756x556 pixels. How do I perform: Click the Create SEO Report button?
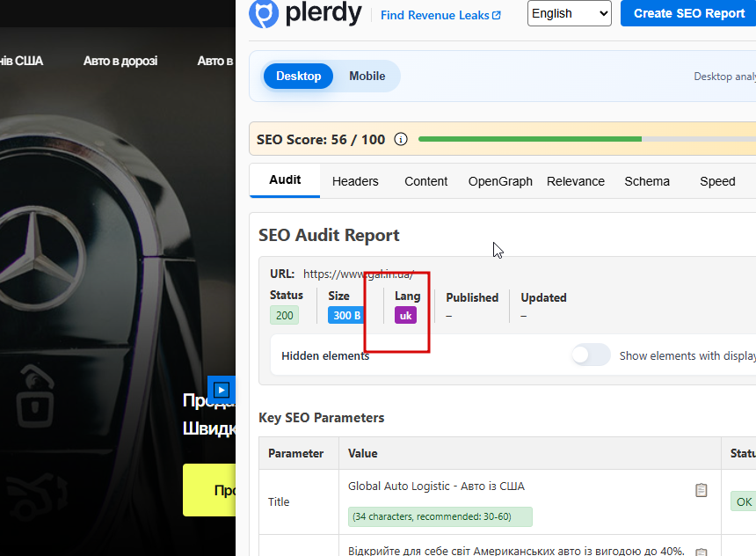click(688, 13)
